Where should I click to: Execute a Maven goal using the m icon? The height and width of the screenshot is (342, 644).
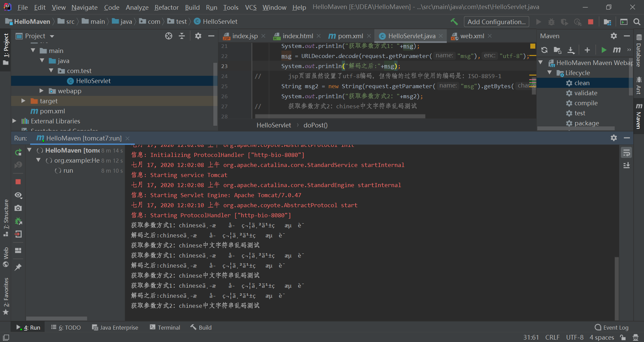(616, 50)
